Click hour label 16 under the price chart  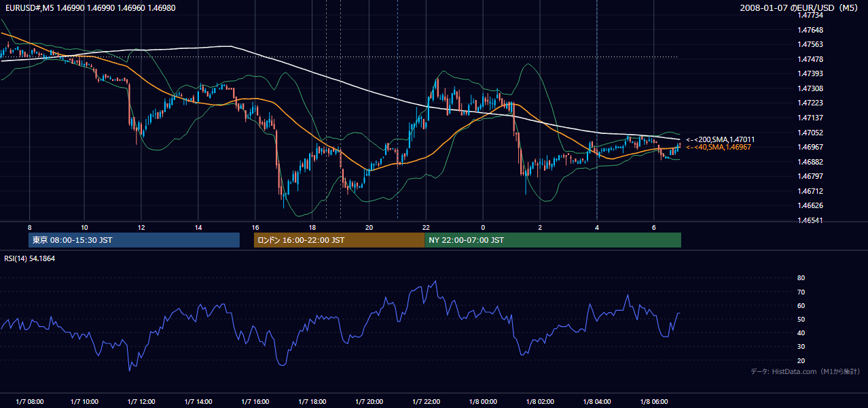point(255,227)
